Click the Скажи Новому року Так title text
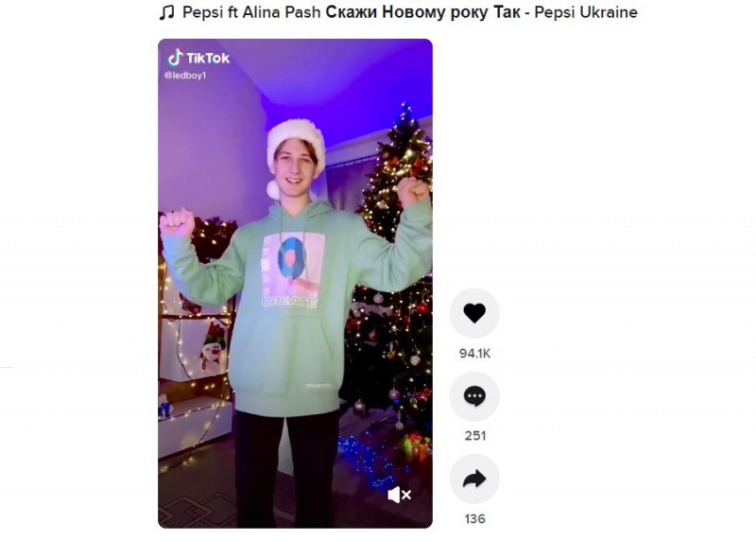 (422, 12)
